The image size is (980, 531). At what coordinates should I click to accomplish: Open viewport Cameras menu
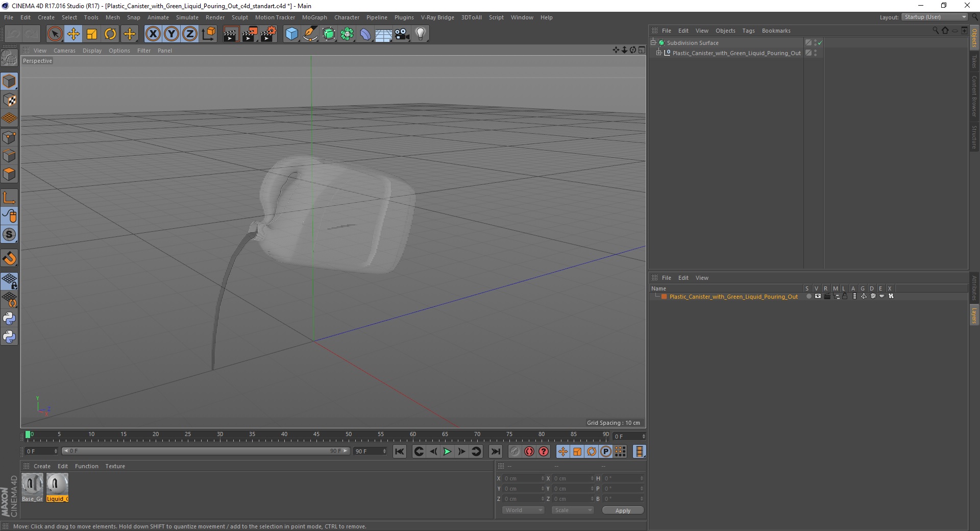[64, 51]
